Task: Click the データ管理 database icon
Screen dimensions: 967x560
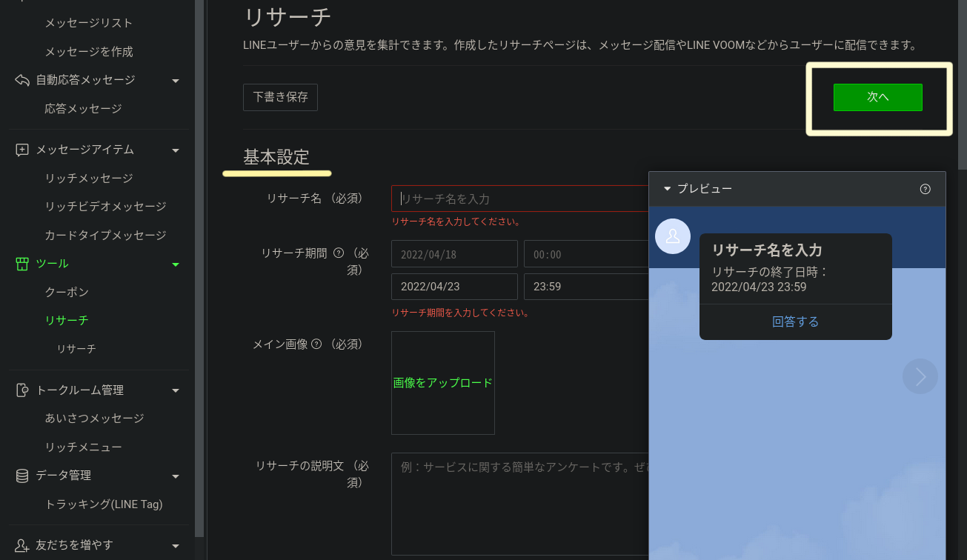Action: coord(22,476)
